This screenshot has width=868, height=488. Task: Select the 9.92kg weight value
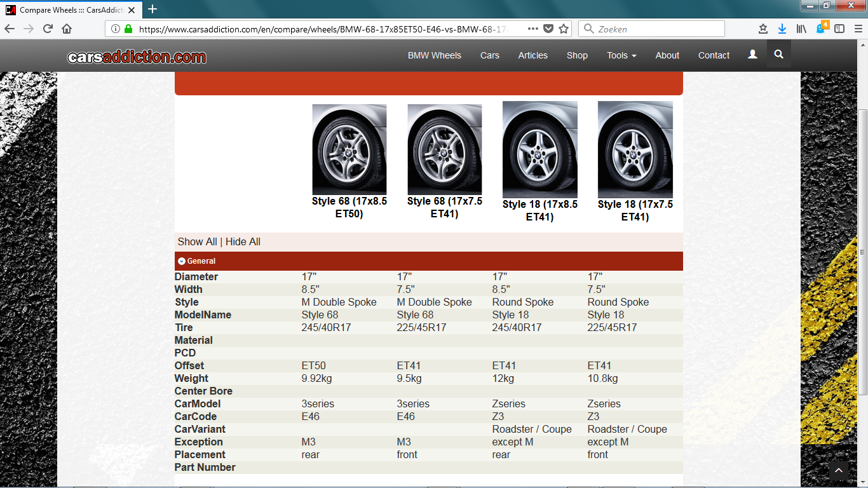317,378
